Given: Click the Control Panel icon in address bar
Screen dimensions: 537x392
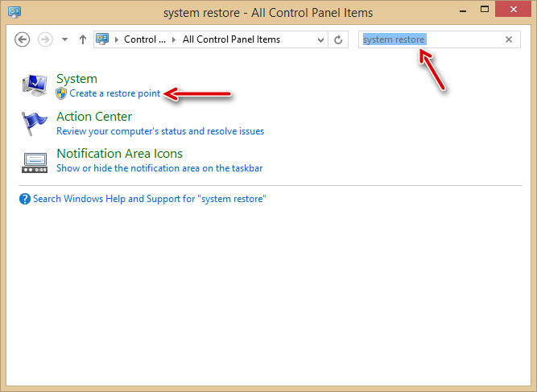Looking at the screenshot, I should pyautogui.click(x=102, y=39).
